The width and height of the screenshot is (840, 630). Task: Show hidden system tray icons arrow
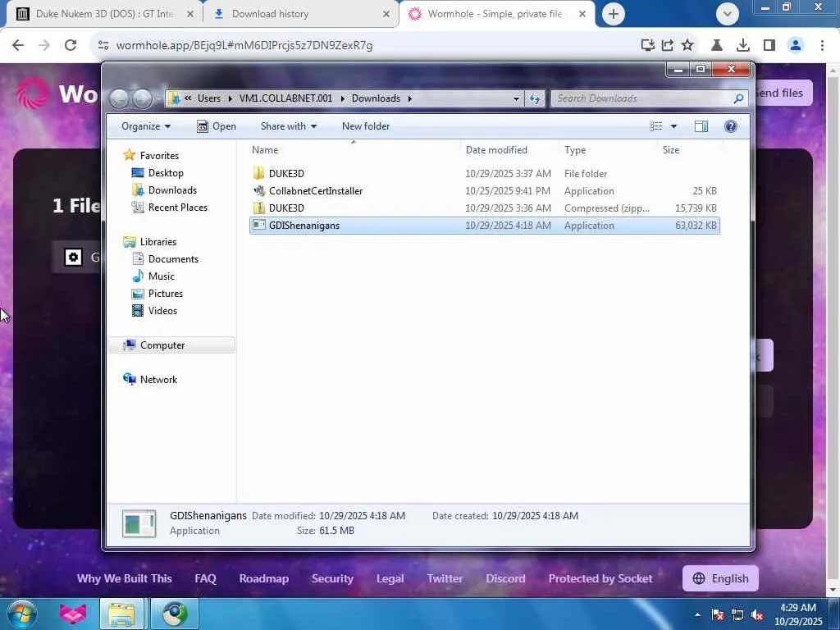point(697,614)
